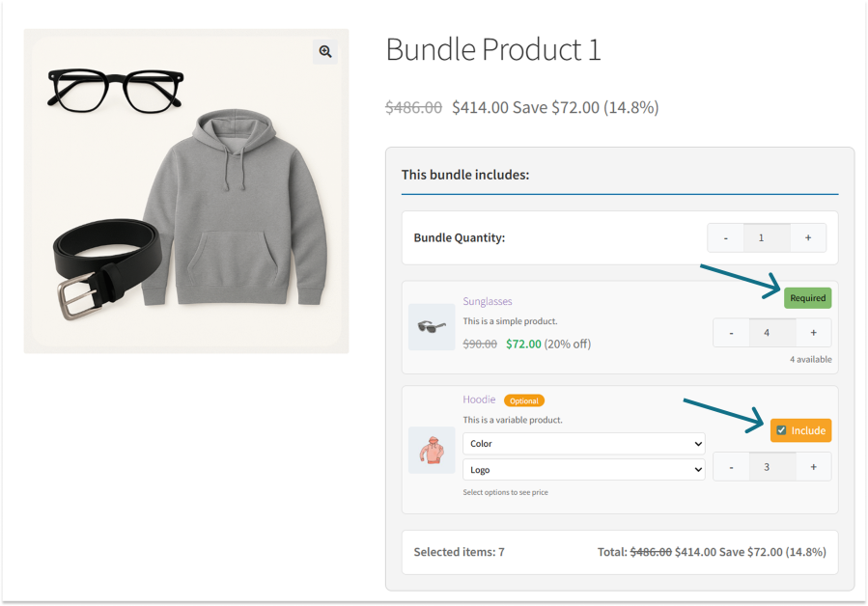Viewport: 868px width, 606px height.
Task: Click the Required badge on Sunglasses
Action: (x=807, y=297)
